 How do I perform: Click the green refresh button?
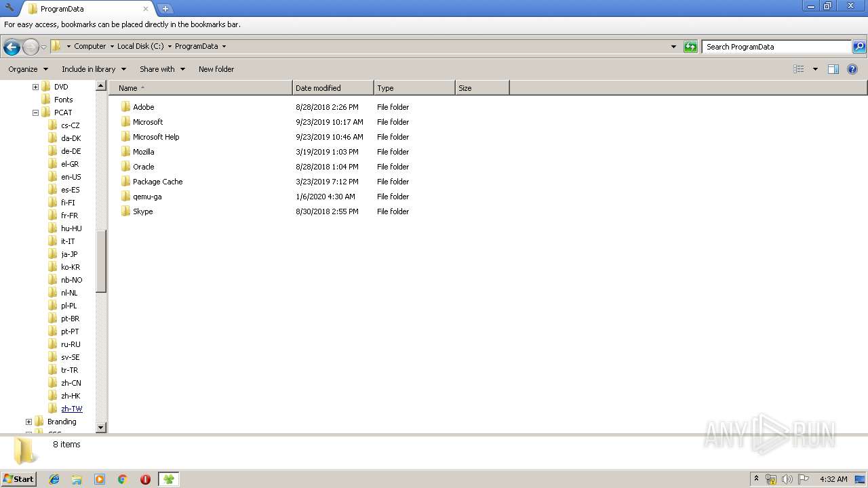click(x=690, y=47)
